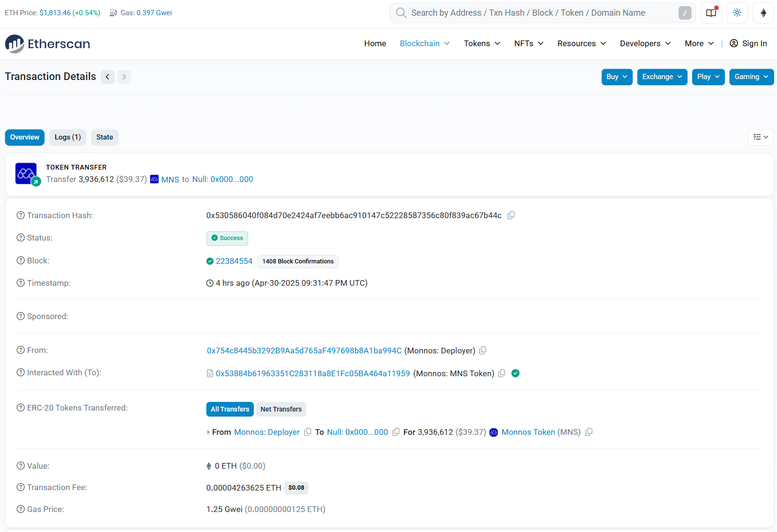Click Transaction Hash help question icon
The height and width of the screenshot is (532, 777).
20,215
